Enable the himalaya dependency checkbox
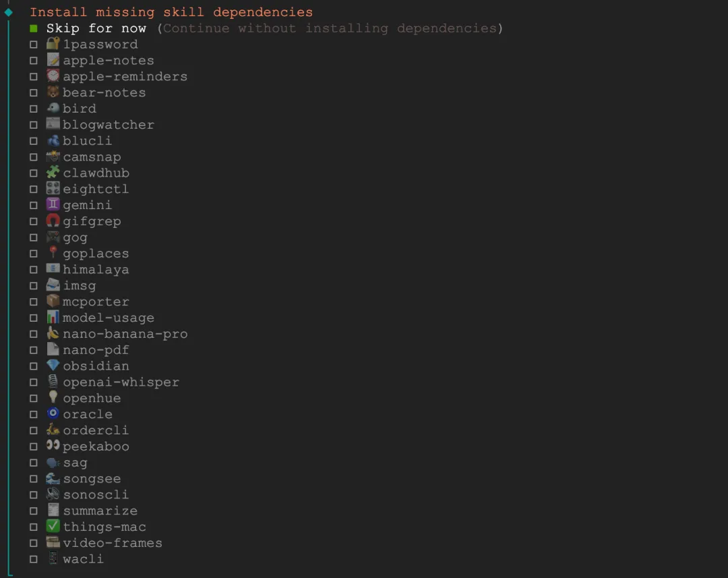Viewport: 728px width, 578px height. [34, 269]
